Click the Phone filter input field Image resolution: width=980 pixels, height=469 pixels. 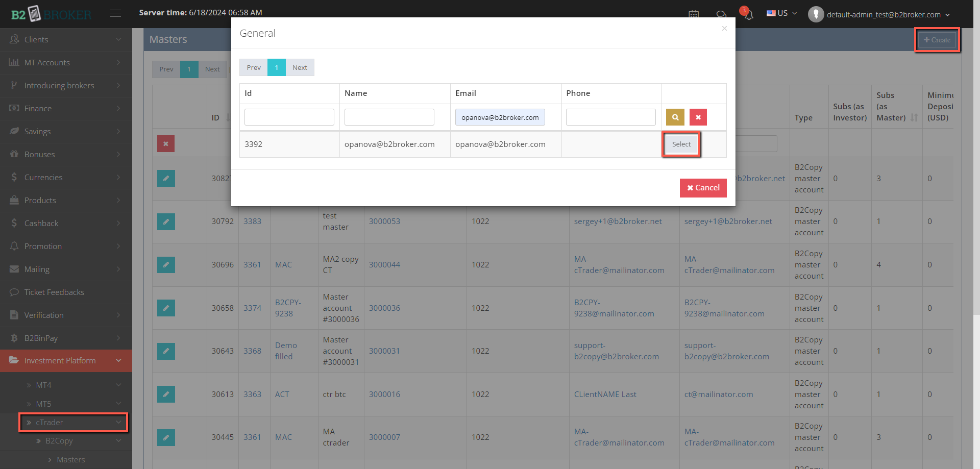pyautogui.click(x=610, y=117)
